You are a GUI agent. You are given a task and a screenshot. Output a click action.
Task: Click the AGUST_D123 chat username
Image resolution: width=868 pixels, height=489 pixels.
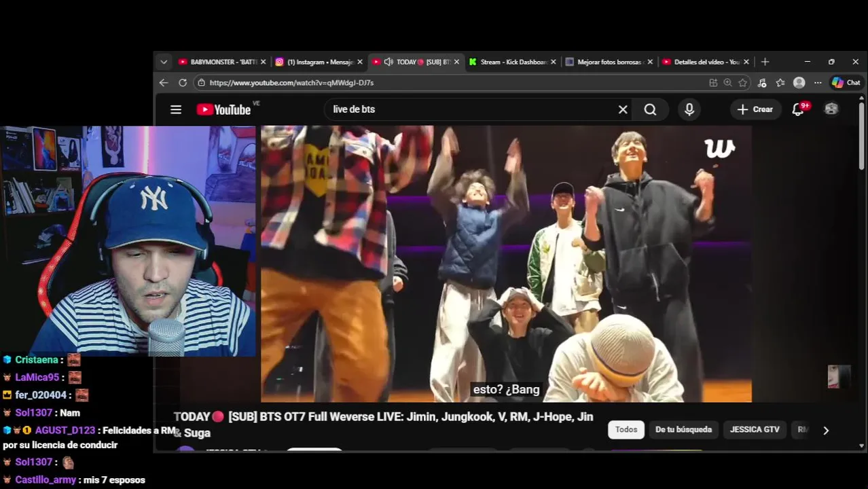coord(65,431)
